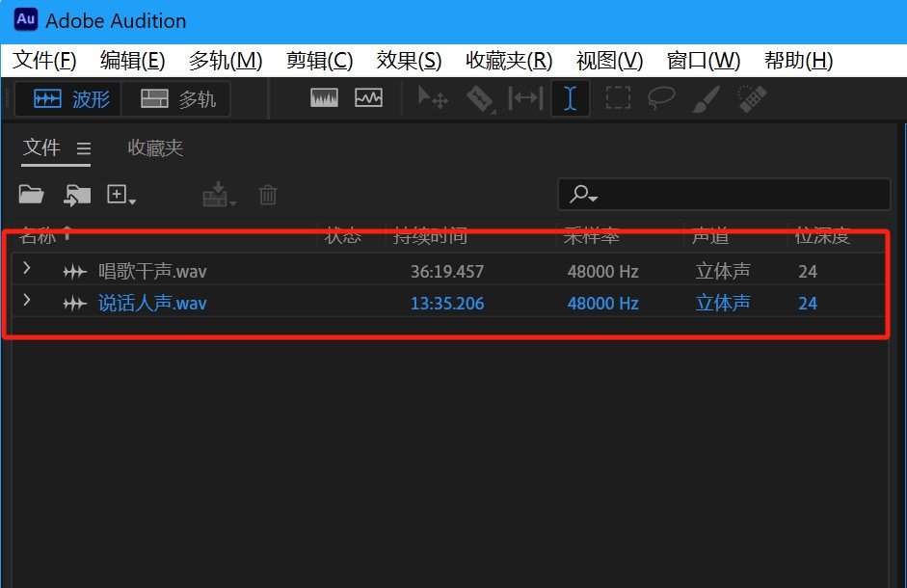Open the 效果(S) menu
This screenshot has width=907, height=588.
[x=409, y=61]
